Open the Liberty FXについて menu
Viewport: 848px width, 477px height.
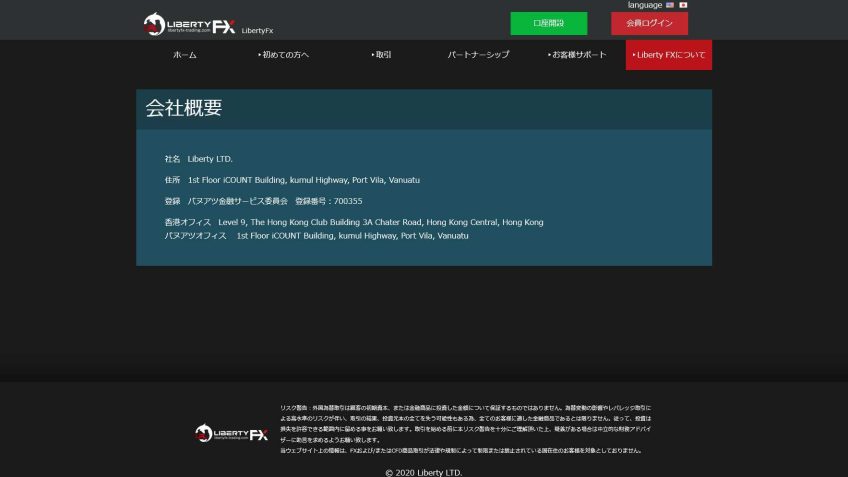pos(669,55)
